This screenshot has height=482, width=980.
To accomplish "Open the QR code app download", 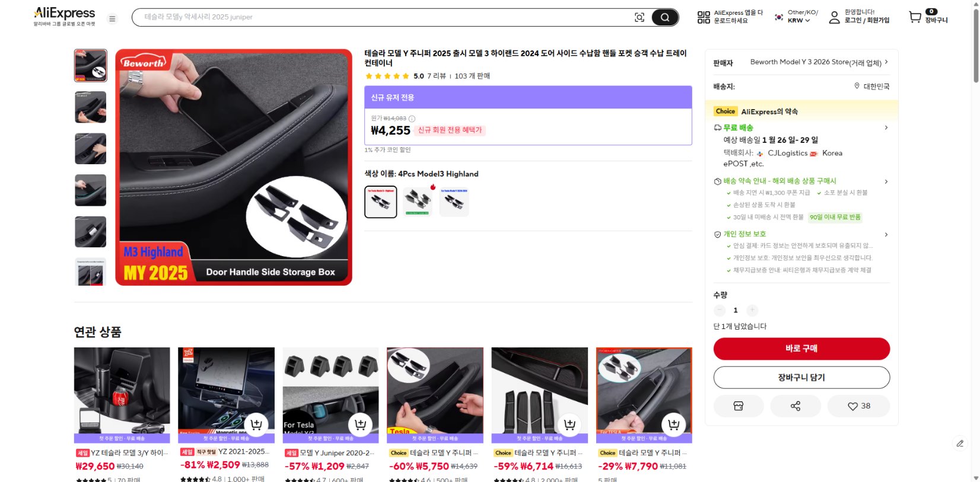I will 704,17.
